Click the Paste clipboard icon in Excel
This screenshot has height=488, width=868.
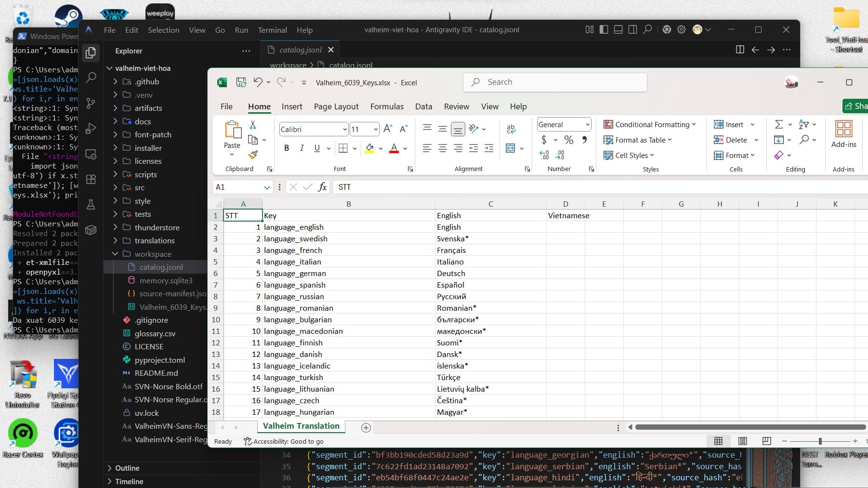point(232,130)
